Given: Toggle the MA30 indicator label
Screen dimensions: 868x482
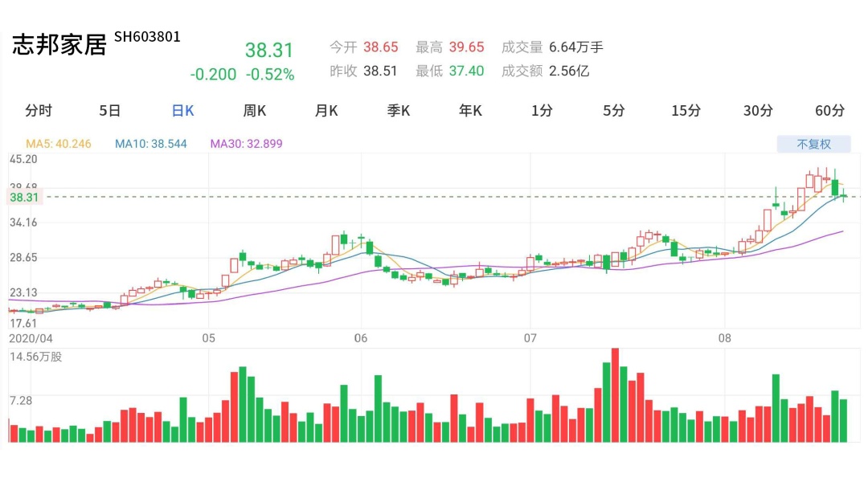Looking at the screenshot, I should [x=246, y=144].
